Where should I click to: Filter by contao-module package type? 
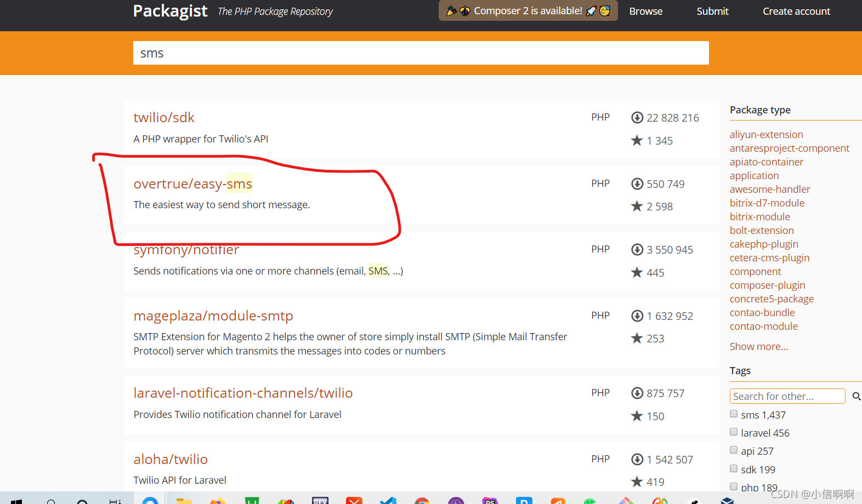click(x=764, y=327)
